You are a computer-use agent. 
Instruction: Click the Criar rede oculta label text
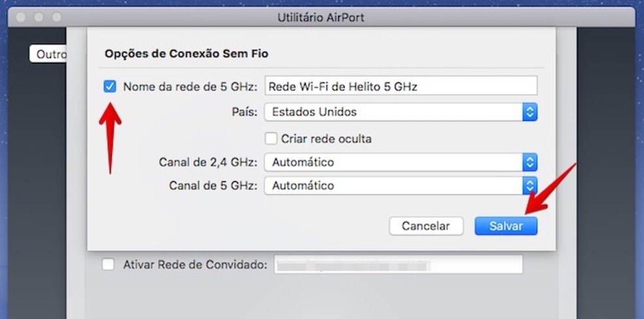point(326,139)
